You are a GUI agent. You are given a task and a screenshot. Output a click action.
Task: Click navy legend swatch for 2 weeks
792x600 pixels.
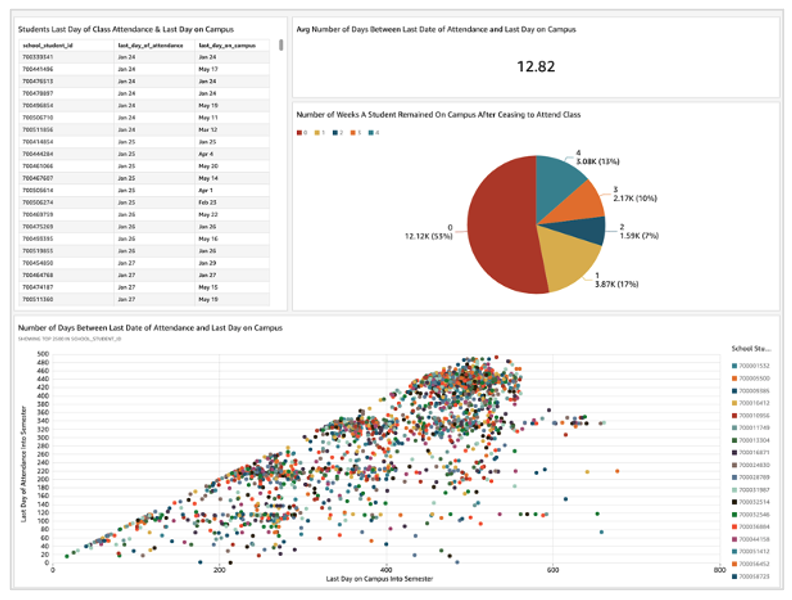(335, 133)
